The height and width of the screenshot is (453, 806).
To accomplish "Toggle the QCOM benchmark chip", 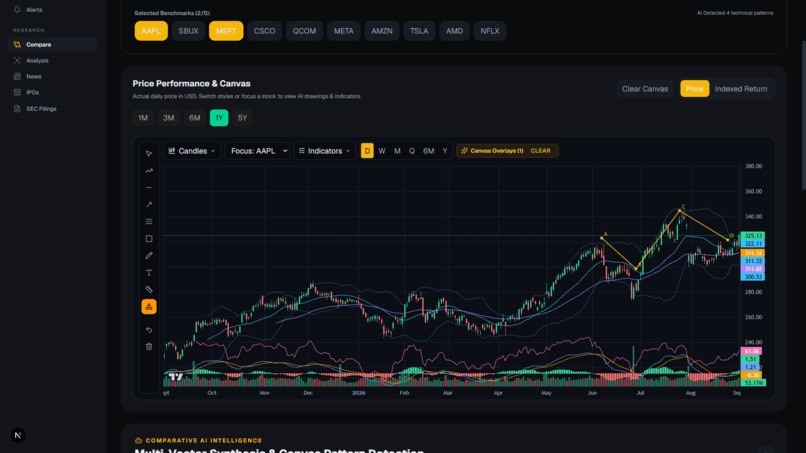I will [x=304, y=31].
